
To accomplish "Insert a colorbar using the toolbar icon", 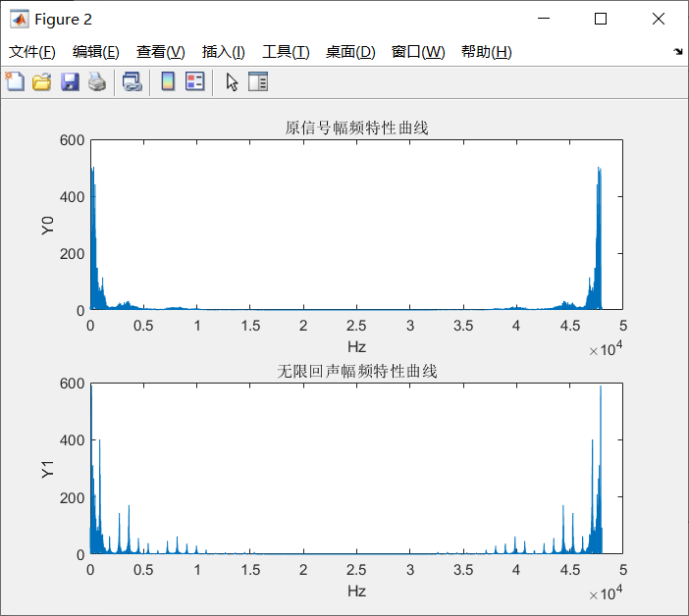I will click(168, 82).
